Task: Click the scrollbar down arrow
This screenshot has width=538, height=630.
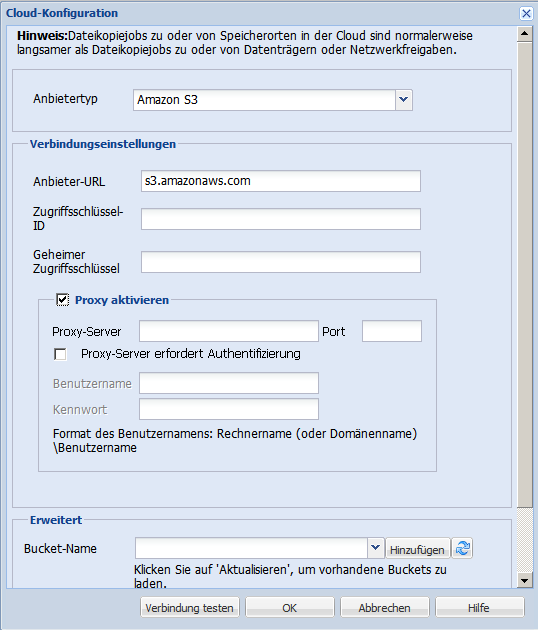Action: (524, 581)
